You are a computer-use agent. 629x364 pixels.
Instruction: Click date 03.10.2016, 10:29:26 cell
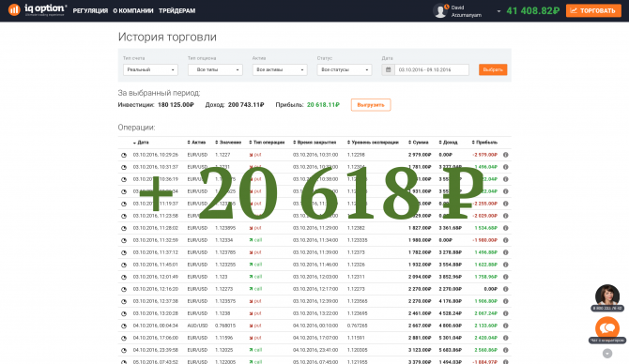tap(156, 155)
